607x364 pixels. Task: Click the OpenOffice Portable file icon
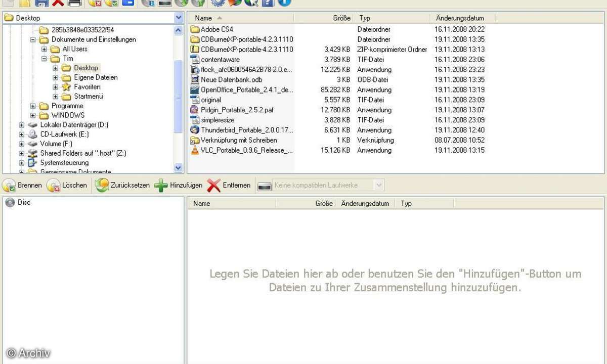(195, 89)
